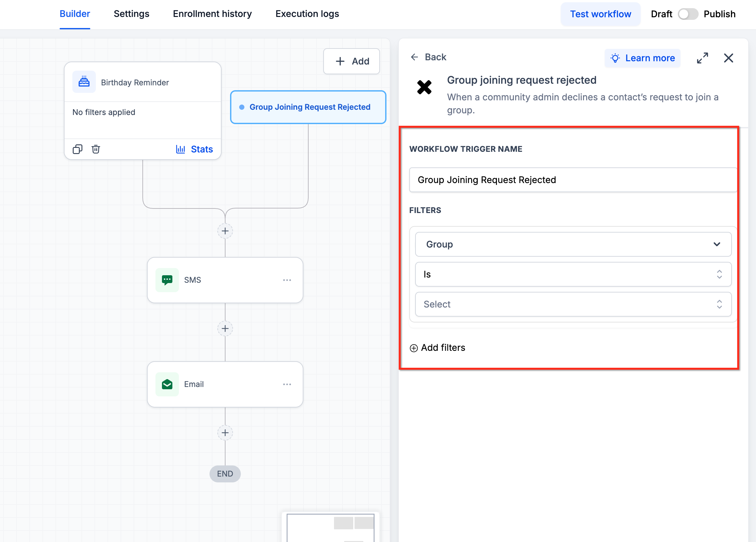Click the Email action card label
The width and height of the screenshot is (756, 542).
[x=194, y=384]
